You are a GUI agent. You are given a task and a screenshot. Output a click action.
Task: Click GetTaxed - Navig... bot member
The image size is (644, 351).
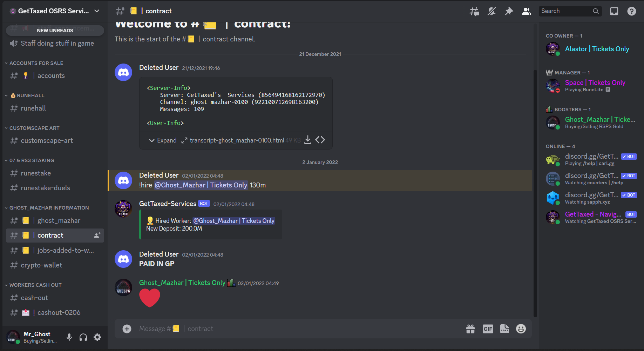coord(591,217)
